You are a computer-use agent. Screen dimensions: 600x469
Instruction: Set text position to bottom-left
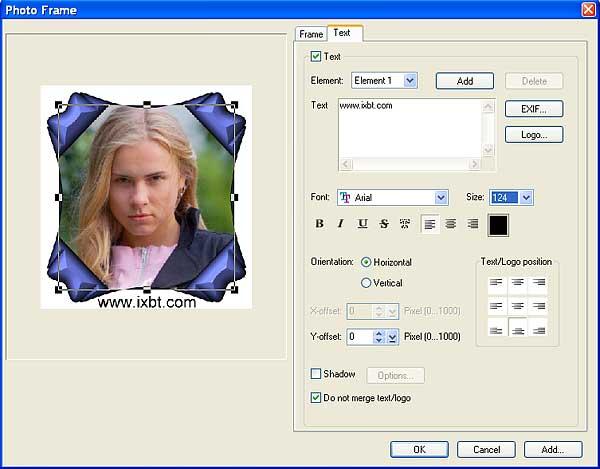click(x=497, y=328)
